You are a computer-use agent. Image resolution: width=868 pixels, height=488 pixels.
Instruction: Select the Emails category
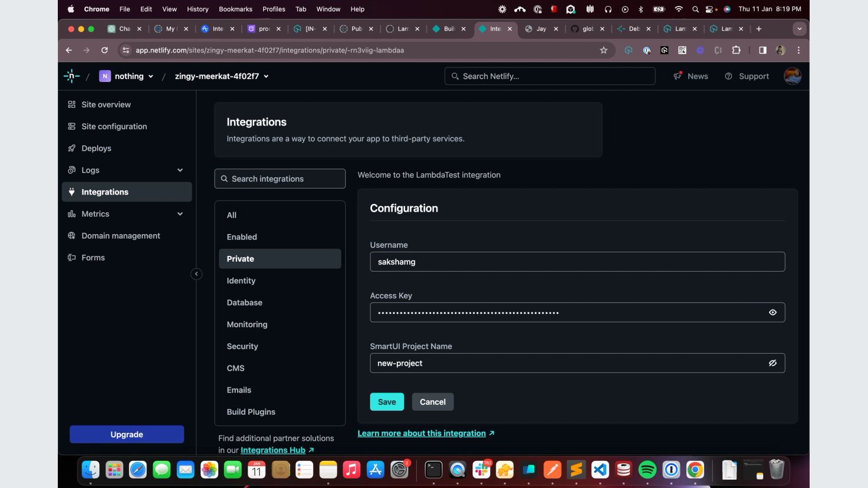[x=280, y=390]
